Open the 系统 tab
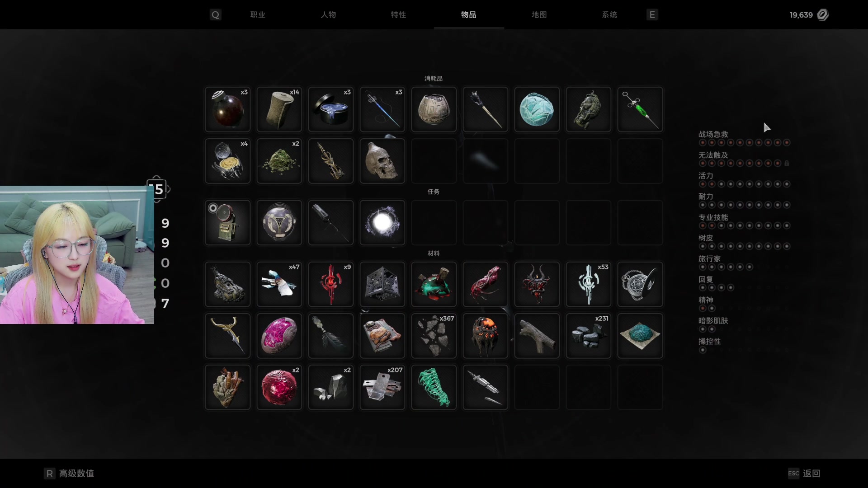Viewport: 868px width, 488px height. tap(609, 15)
